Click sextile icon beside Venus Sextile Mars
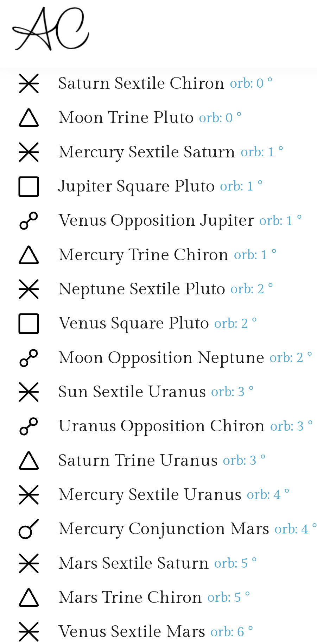The height and width of the screenshot is (644, 317). 28,632
